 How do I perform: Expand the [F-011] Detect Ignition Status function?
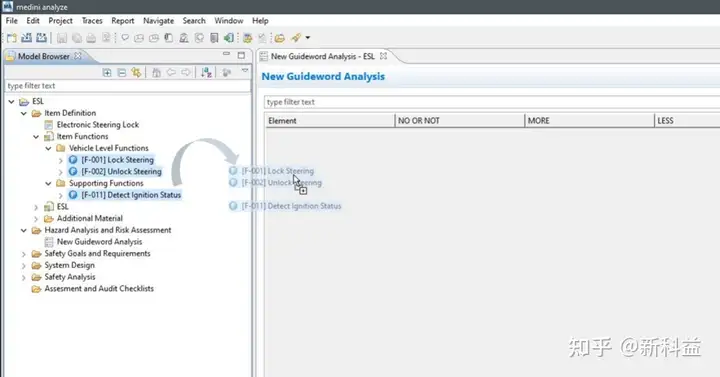tap(61, 196)
